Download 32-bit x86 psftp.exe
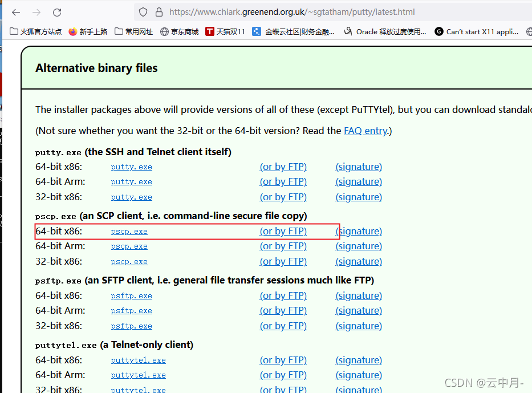Image resolution: width=532 pixels, height=393 pixels. pyautogui.click(x=131, y=326)
